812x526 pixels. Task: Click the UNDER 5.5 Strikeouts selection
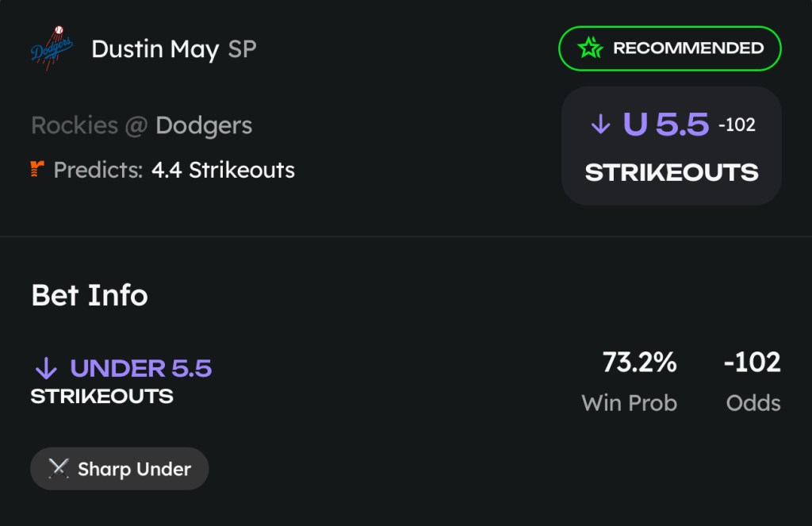[121, 381]
